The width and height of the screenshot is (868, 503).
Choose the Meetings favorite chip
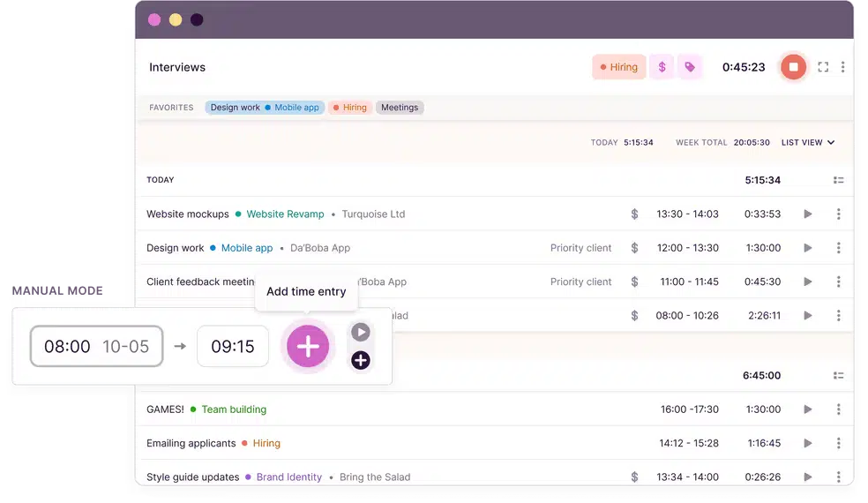point(400,108)
